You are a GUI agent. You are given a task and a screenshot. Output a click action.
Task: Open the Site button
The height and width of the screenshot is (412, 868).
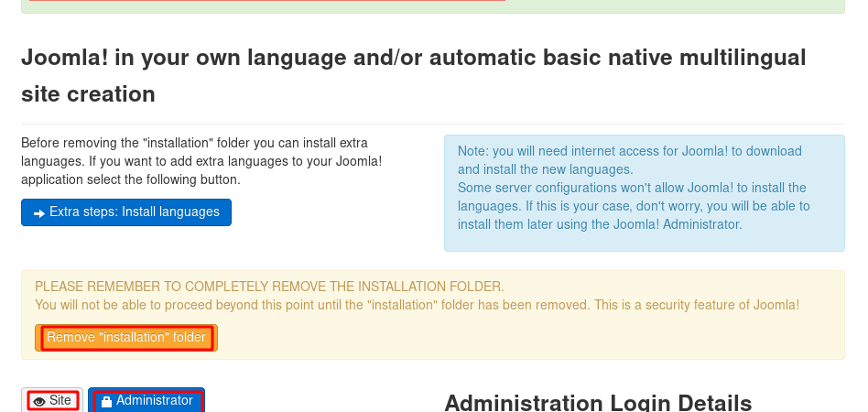pyautogui.click(x=52, y=400)
